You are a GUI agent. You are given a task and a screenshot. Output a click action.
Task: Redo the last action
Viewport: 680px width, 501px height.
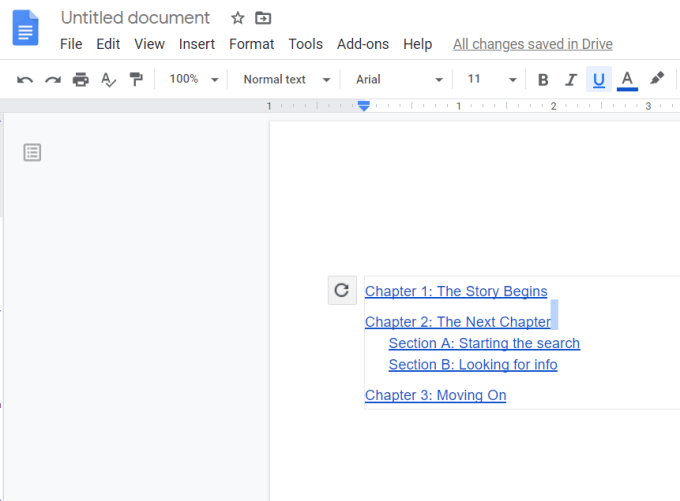pyautogui.click(x=53, y=80)
